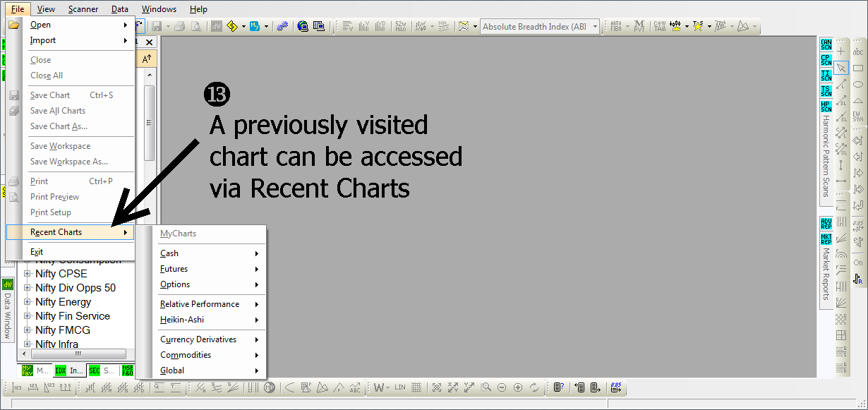Select the triangle drawing tool
This screenshot has height=410, width=868.
(858, 101)
